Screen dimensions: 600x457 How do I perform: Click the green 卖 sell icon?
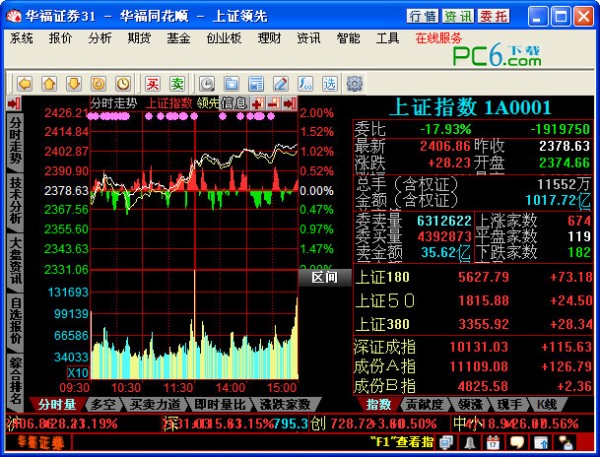pos(177,83)
